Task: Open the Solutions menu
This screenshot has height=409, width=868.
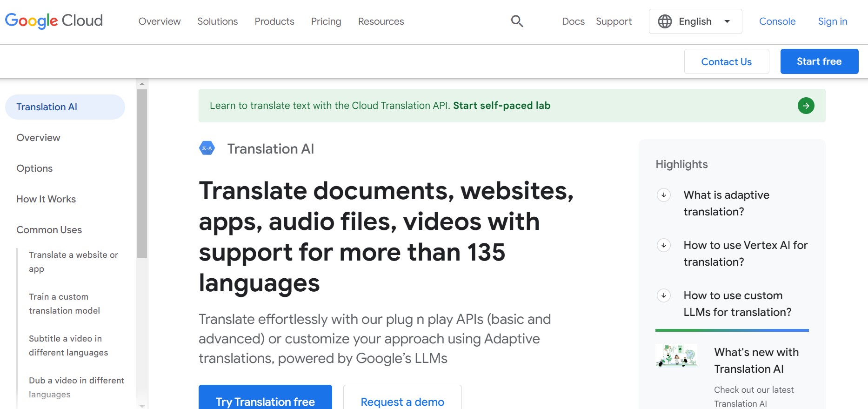Action: [217, 21]
